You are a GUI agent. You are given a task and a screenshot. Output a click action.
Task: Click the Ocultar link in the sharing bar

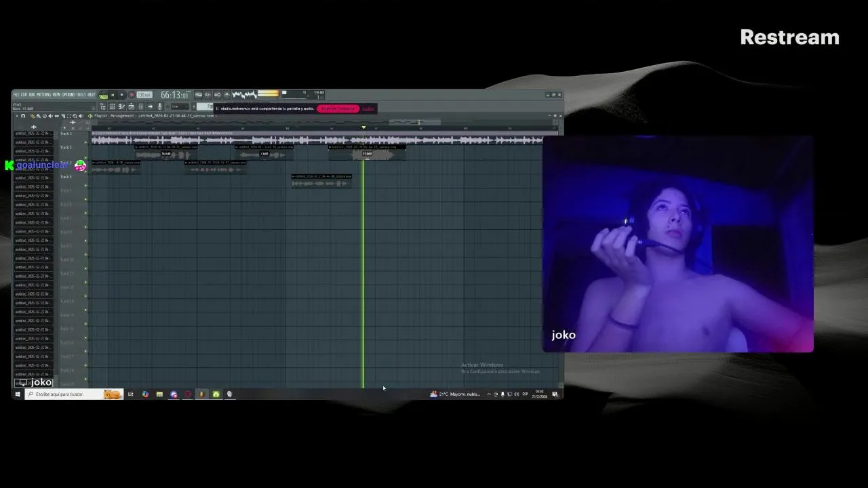pos(368,108)
